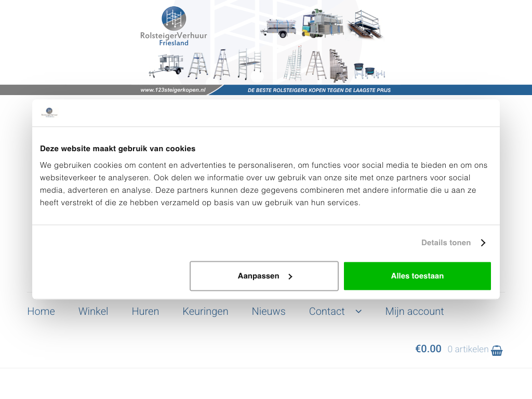Open the Winkel menu item
Image resolution: width=532 pixels, height=399 pixels.
coord(93,311)
